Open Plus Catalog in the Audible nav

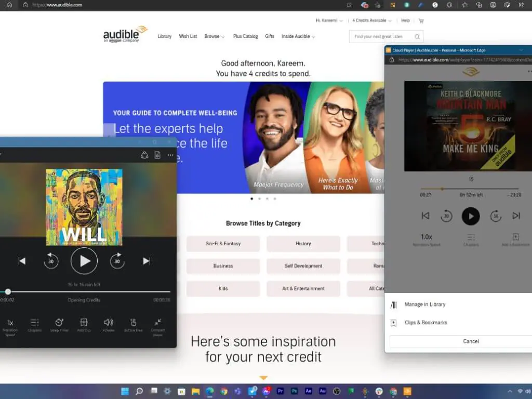pos(245,36)
